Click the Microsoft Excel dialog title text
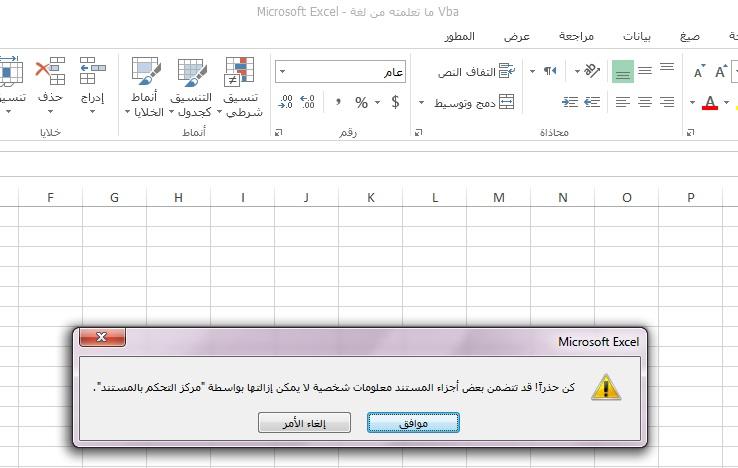The width and height of the screenshot is (738, 468). click(x=598, y=342)
